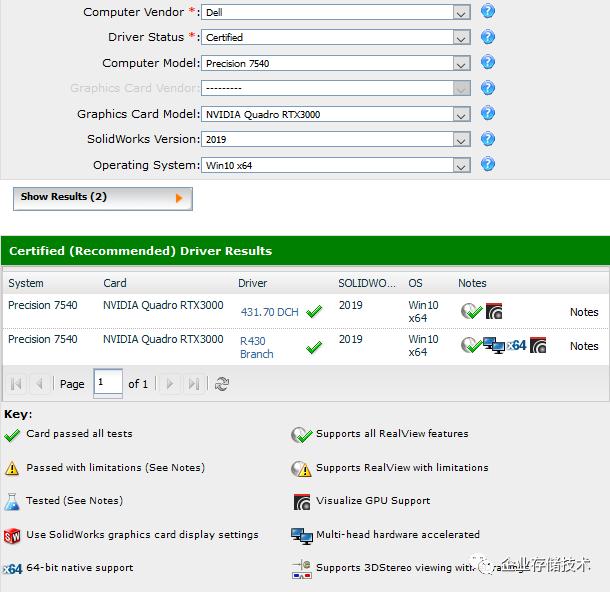Open help icon beside SolidWorks Version
Image resolution: width=610 pixels, height=592 pixels.
pos(487,139)
